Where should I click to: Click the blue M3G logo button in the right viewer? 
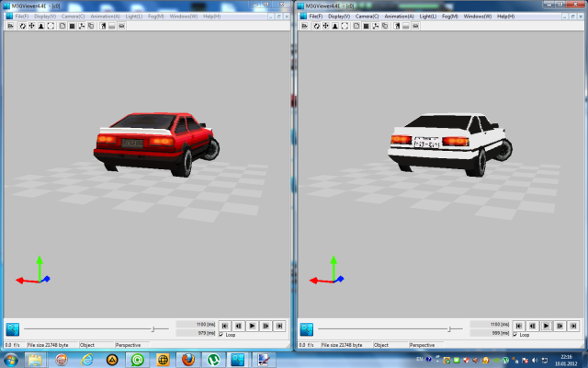(x=307, y=328)
